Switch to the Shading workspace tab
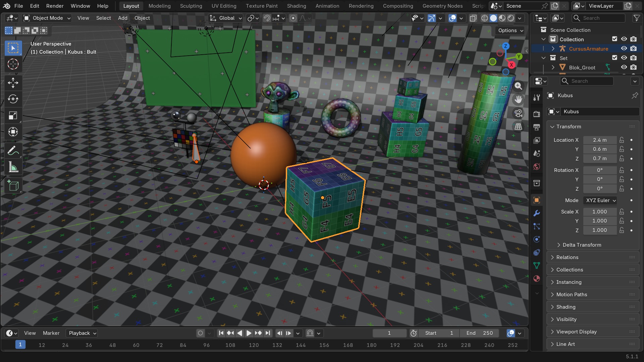Screen dimensions: 644x362 [x=297, y=6]
